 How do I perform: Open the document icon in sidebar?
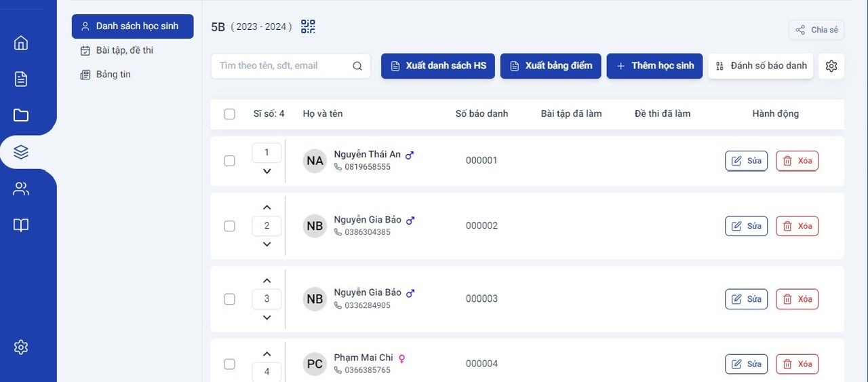(x=21, y=79)
